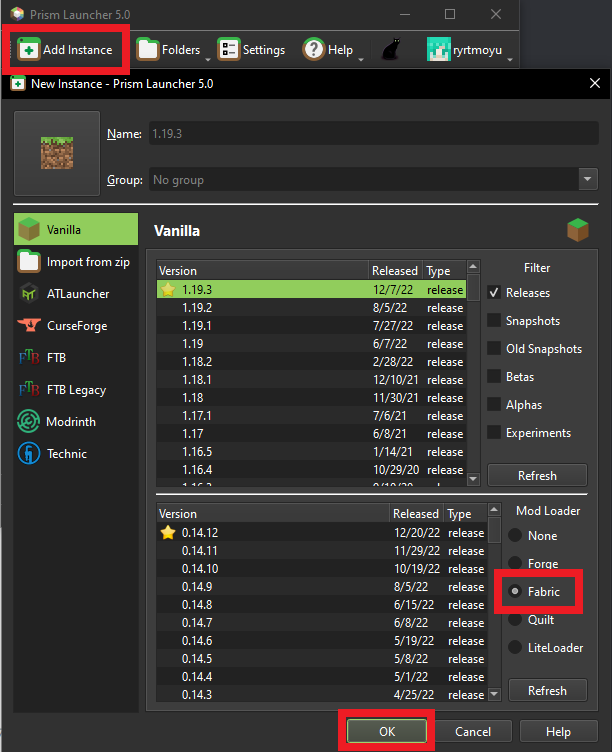612x752 pixels.
Task: Open the Technic modpack page
Action: [76, 454]
